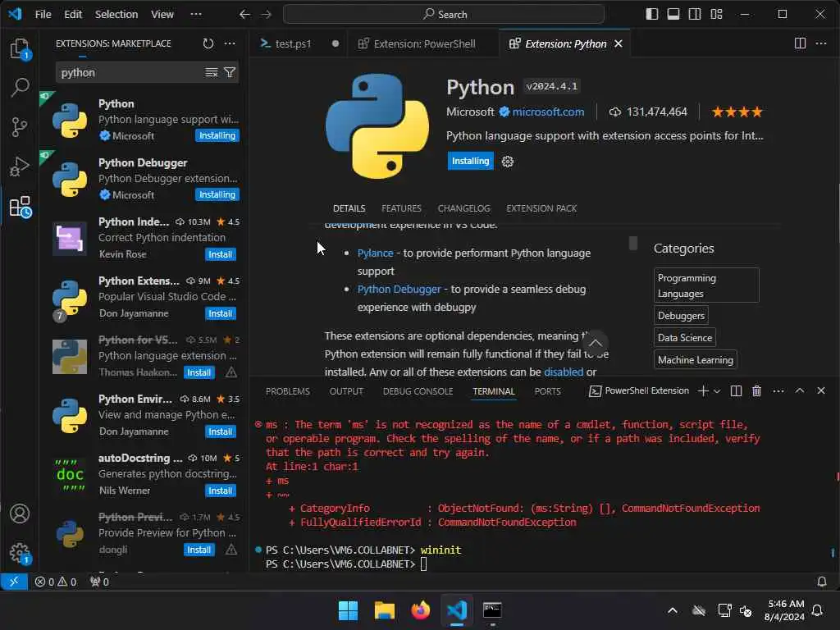Split the terminal pane
840x630 pixels.
coord(736,391)
